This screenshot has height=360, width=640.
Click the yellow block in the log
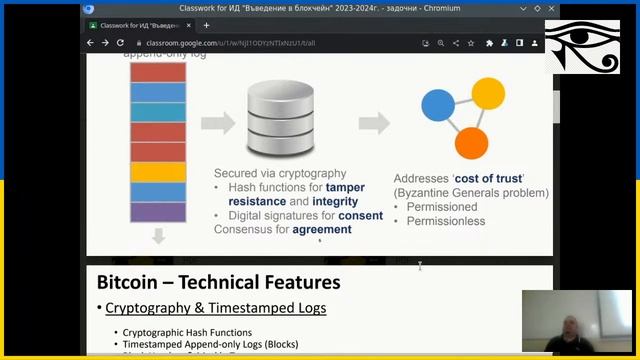click(158, 172)
